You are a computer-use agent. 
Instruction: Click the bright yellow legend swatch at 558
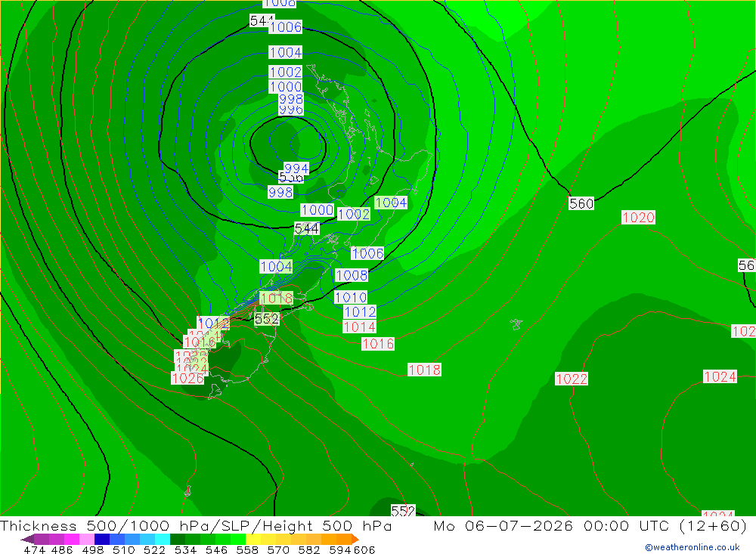click(253, 539)
